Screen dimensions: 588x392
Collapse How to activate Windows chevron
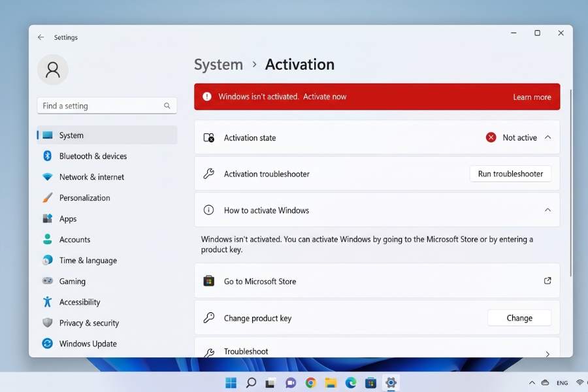tap(548, 210)
